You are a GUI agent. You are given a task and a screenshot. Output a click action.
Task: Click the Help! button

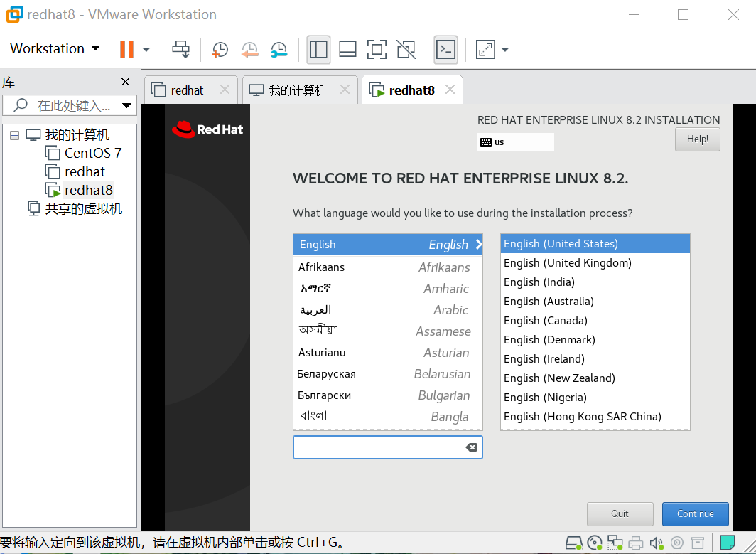point(697,139)
